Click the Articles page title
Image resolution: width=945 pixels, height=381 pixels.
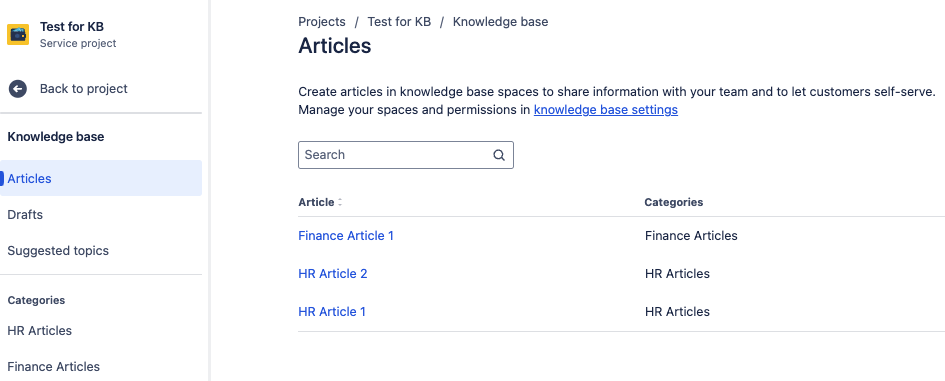(x=334, y=46)
